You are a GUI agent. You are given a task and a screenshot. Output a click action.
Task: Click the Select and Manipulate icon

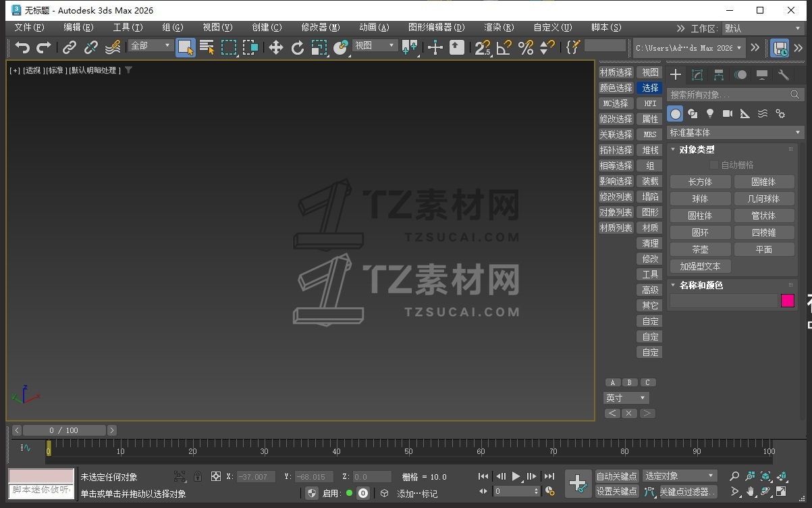(x=435, y=47)
